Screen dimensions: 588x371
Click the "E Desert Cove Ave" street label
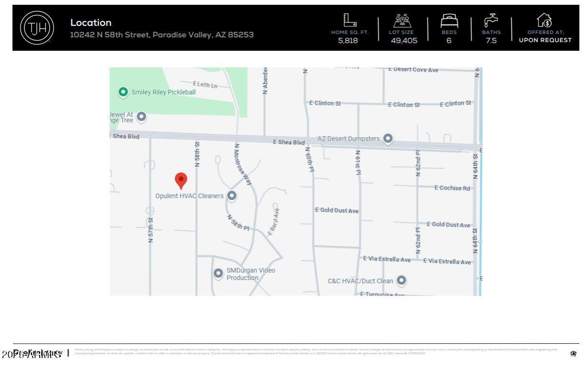tap(413, 70)
